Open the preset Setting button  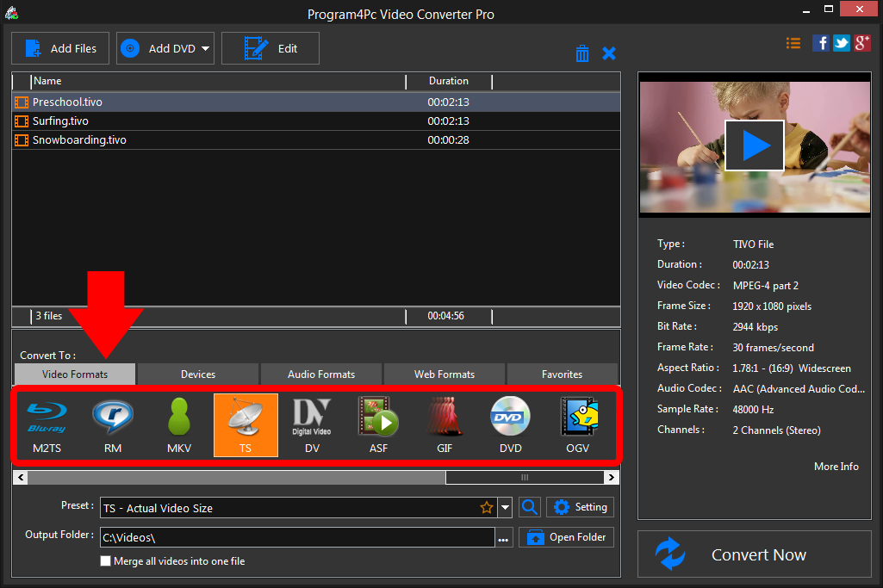pyautogui.click(x=580, y=507)
